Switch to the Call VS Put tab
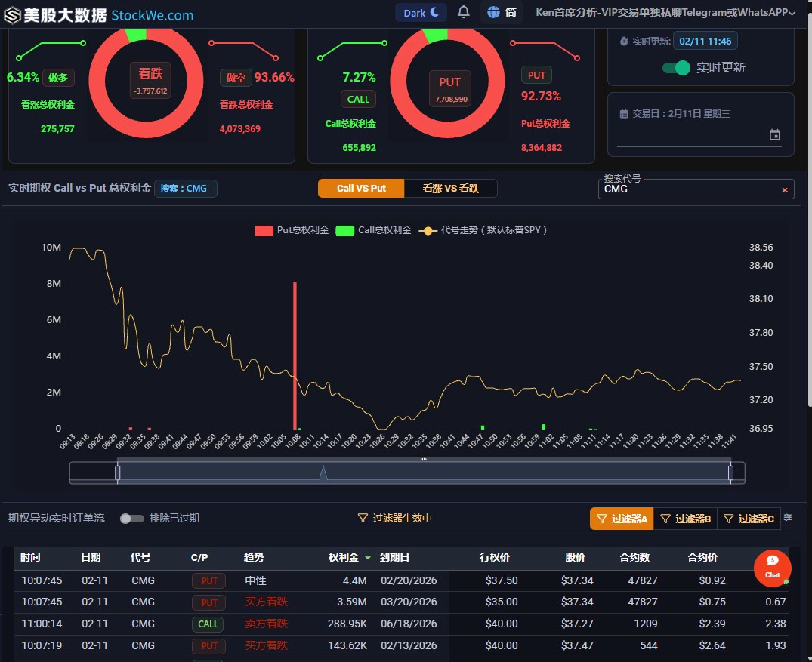Image resolution: width=812 pixels, height=662 pixels. pos(361,188)
